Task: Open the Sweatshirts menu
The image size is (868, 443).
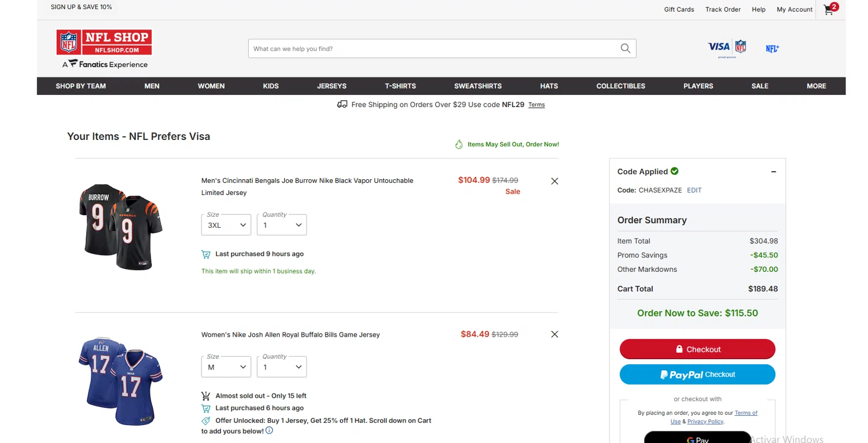Action: (478, 86)
